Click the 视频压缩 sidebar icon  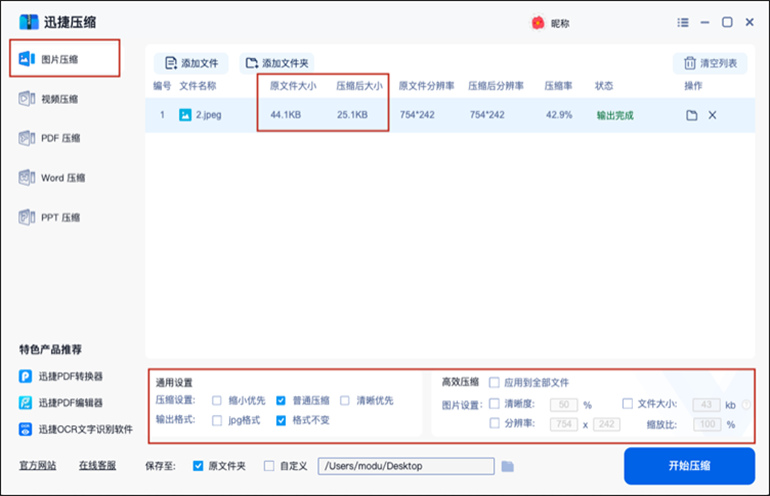click(27, 99)
